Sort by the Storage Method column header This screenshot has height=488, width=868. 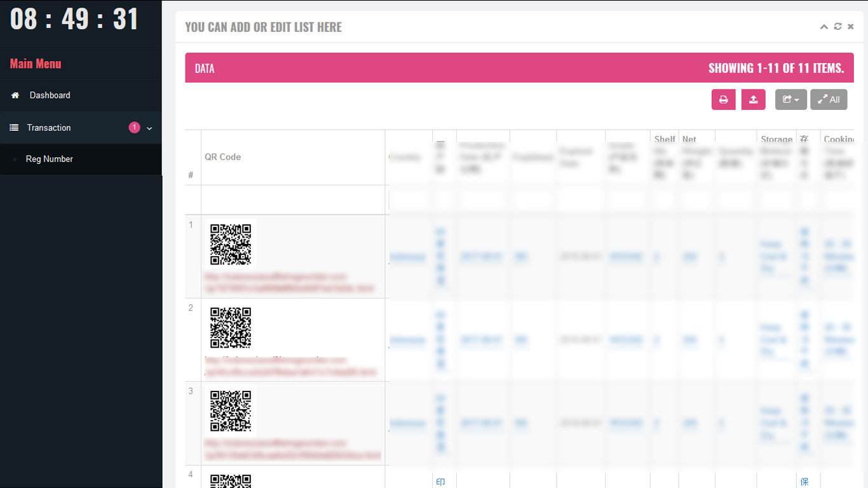coord(776,139)
